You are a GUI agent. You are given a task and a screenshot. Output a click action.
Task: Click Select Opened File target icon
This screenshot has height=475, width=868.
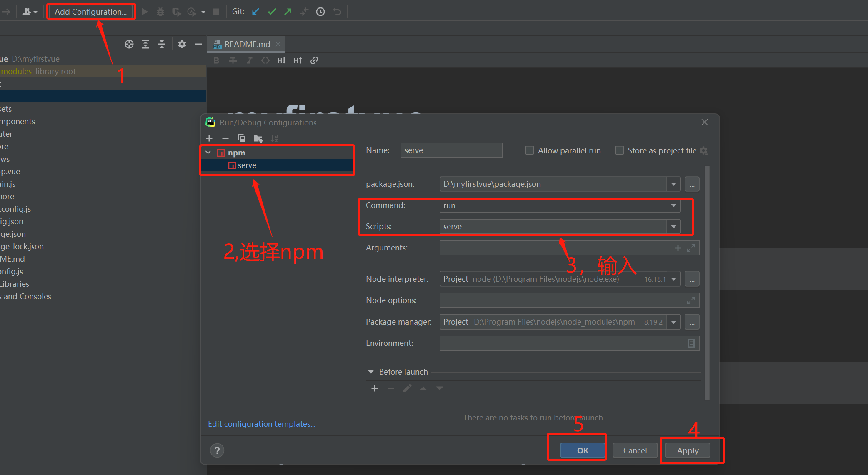129,44
